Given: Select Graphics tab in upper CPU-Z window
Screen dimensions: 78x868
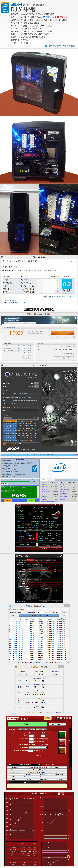Looking at the screenshot, I should click(48, 508).
